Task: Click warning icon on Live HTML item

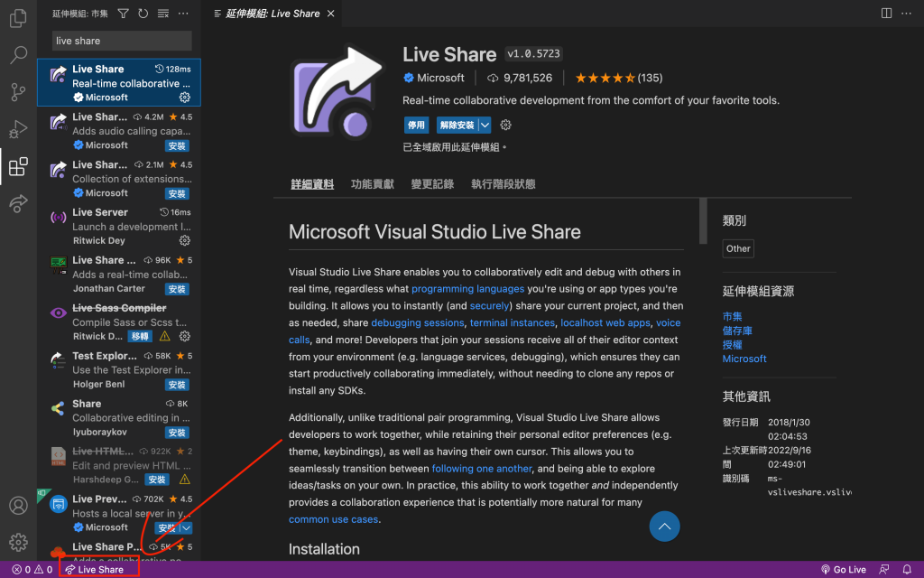Action: 184,480
